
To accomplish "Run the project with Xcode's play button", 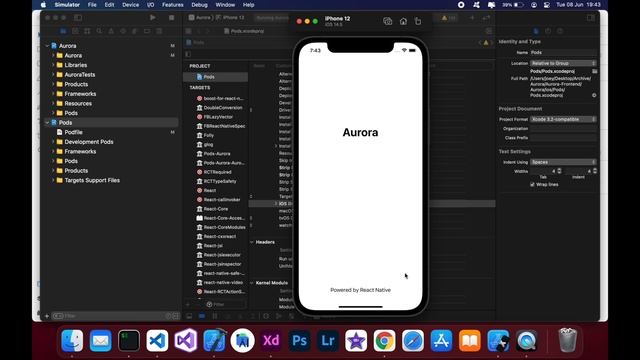I will tap(153, 18).
